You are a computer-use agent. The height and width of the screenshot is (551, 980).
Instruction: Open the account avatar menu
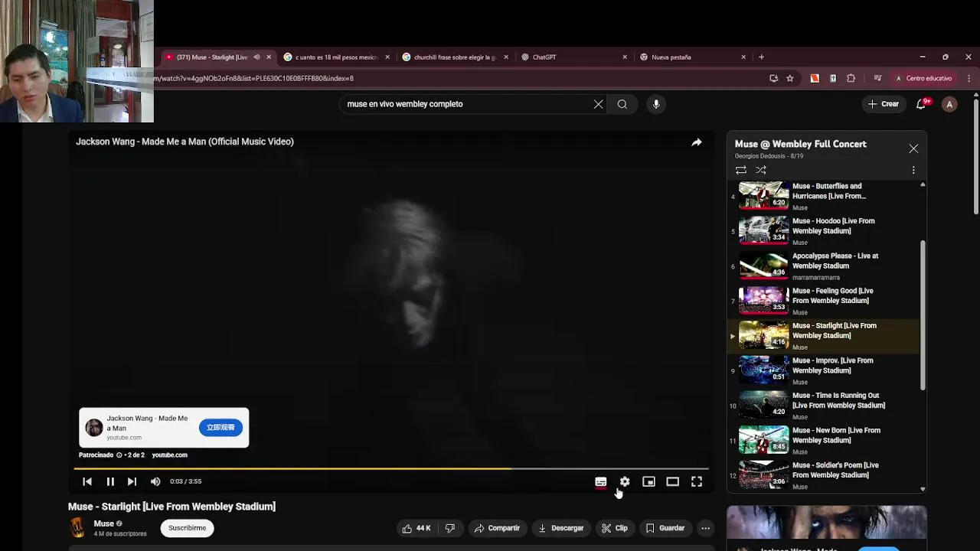949,104
